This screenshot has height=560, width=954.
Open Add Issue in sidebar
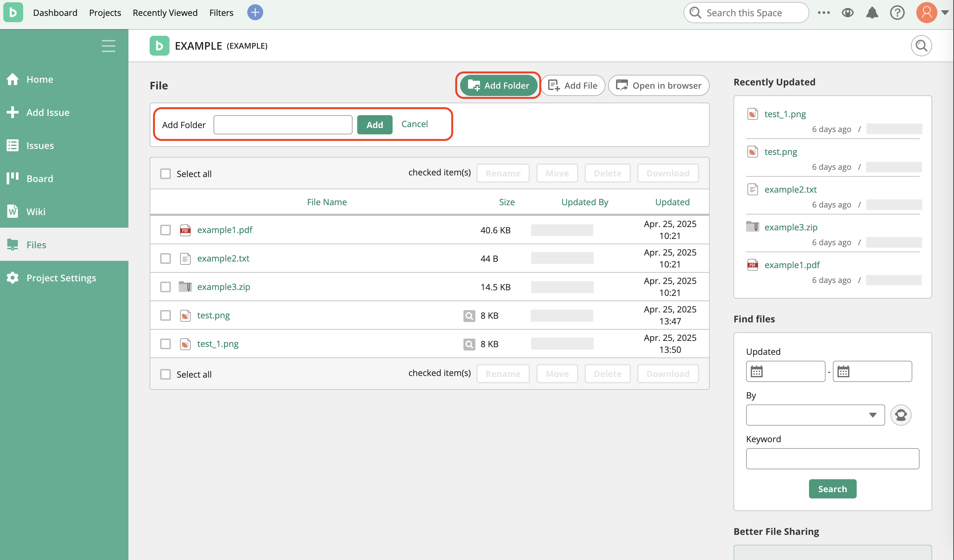(x=64, y=113)
